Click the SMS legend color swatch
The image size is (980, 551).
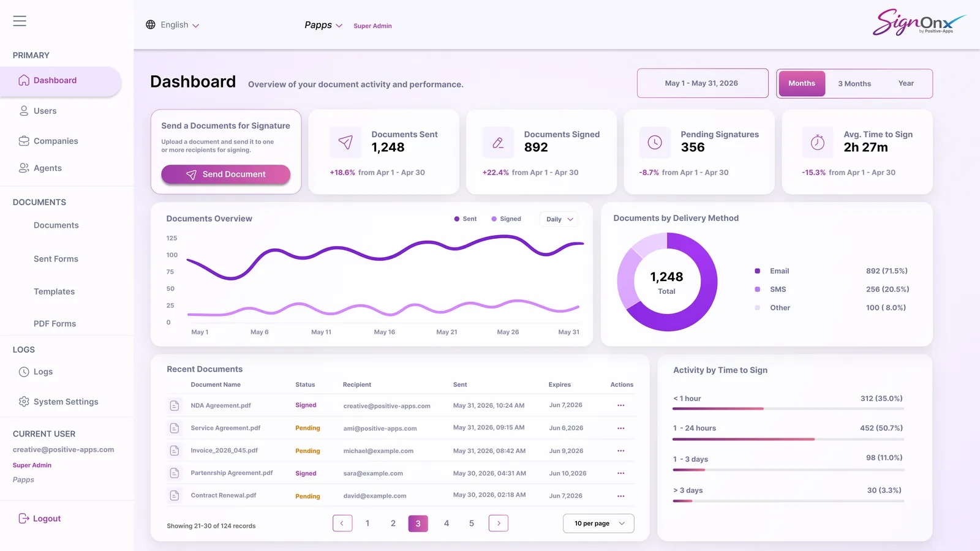pos(758,289)
